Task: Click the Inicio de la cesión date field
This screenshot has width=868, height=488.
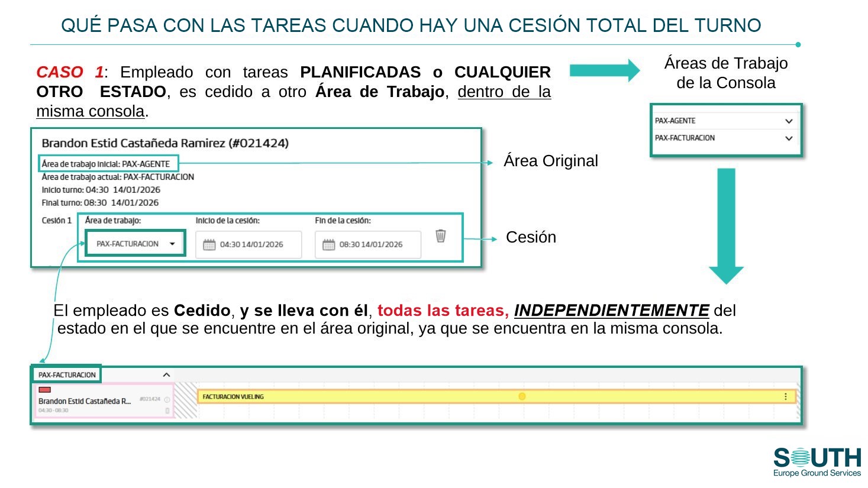Action: click(x=249, y=244)
